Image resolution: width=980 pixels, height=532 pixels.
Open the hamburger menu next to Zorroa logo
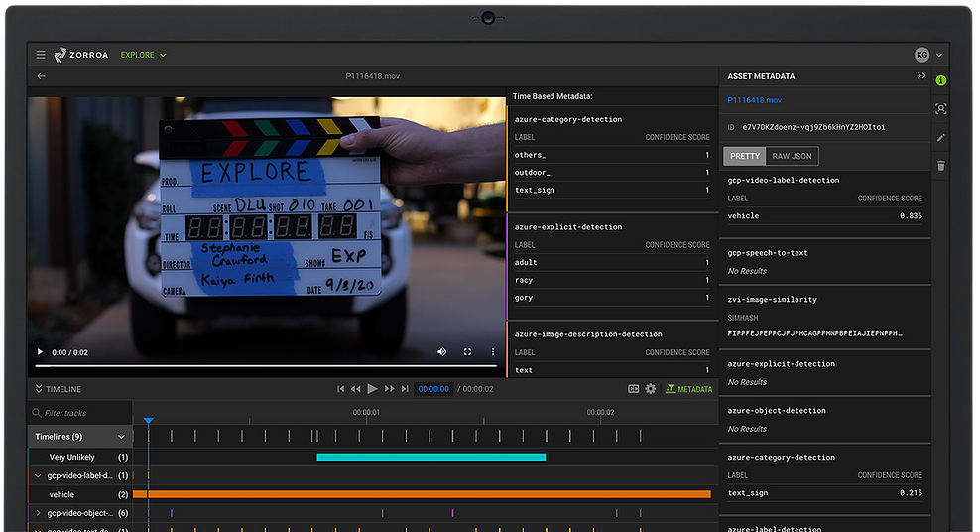coord(41,55)
